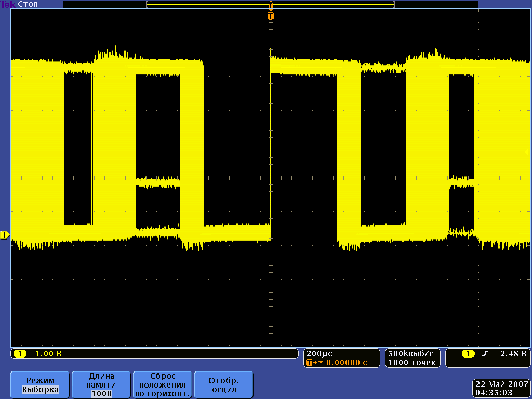Click the 200µс timebase readout
Screen dimensions: 532x399
coord(320,354)
